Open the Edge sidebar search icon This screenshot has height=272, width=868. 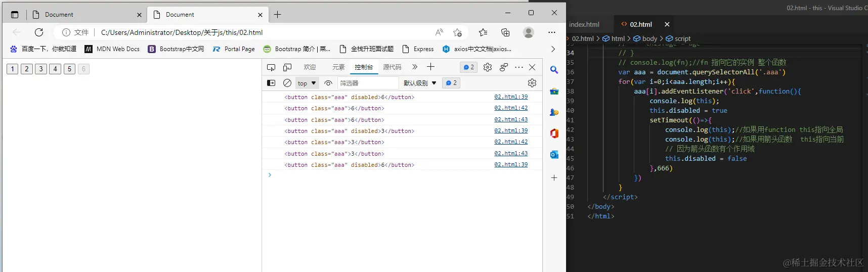coord(554,70)
